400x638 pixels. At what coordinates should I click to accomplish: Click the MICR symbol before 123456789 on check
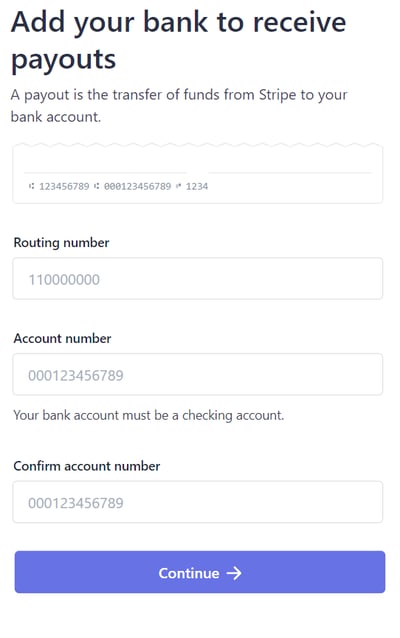(x=31, y=186)
